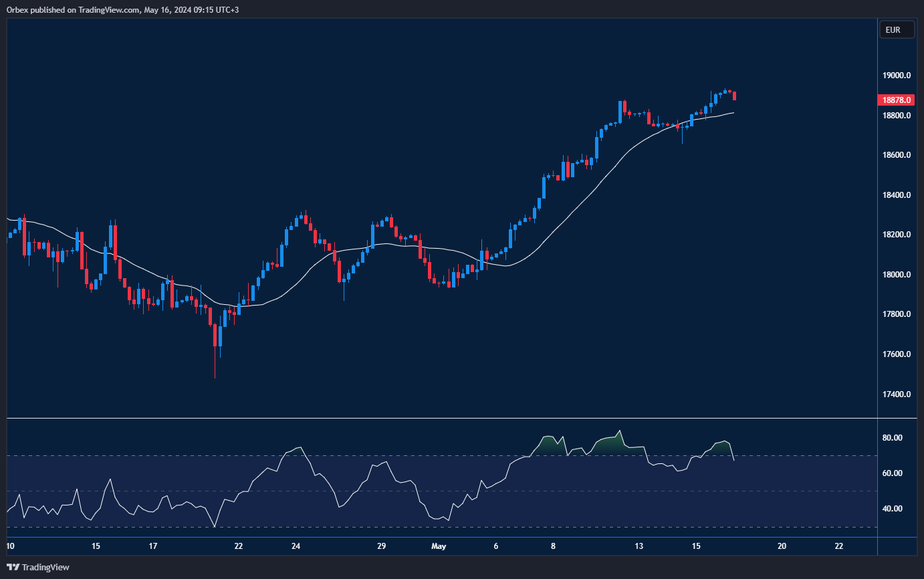Select the 40.00 label on RSI scale

892,509
